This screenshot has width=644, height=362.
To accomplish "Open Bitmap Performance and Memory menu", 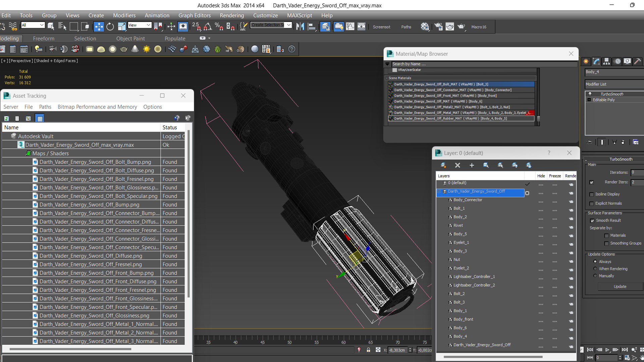I will click(97, 107).
